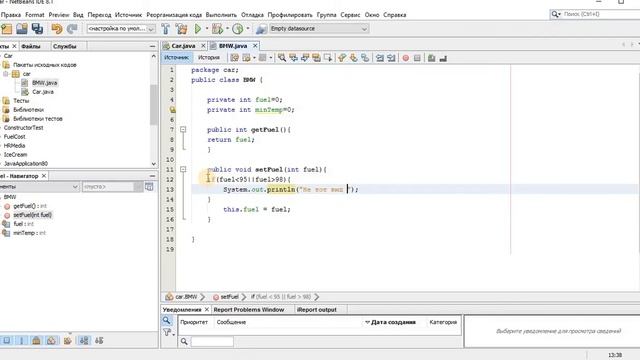Toggle Sort by Source in Navigator
The image size is (640, 360).
[x=99, y=340]
